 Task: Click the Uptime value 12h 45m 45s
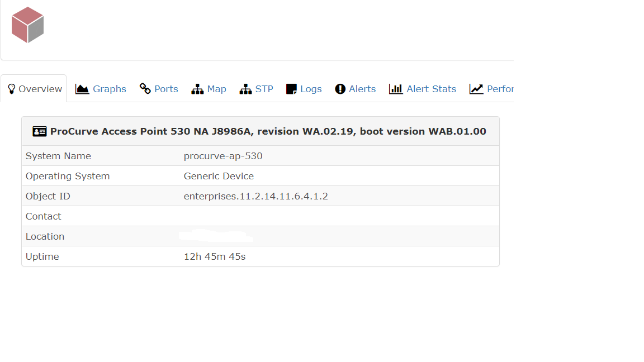tap(214, 256)
